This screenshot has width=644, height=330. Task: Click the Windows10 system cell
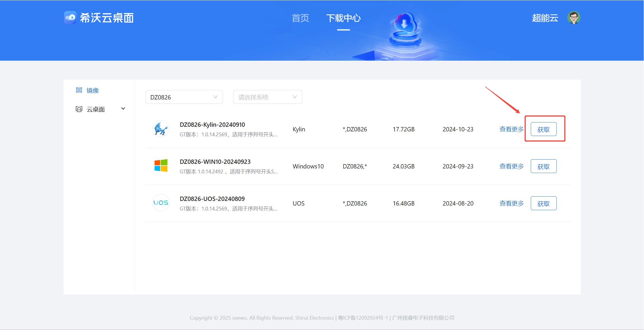[x=308, y=166]
